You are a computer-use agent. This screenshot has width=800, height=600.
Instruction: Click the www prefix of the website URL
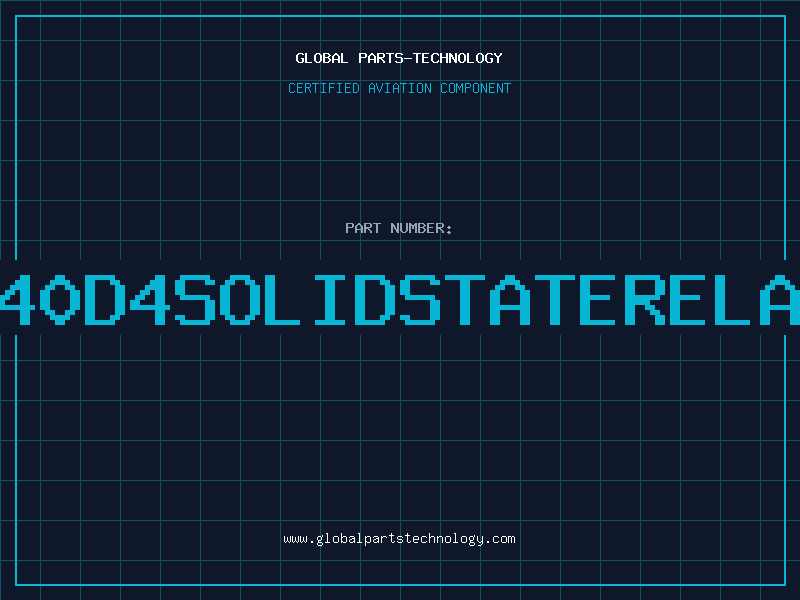[295, 539]
